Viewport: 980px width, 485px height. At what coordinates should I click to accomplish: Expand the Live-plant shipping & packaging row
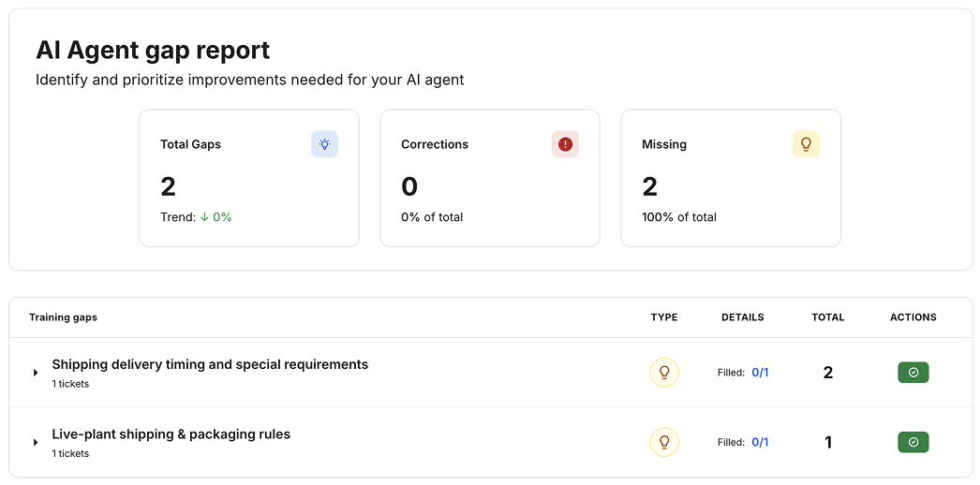tap(36, 442)
